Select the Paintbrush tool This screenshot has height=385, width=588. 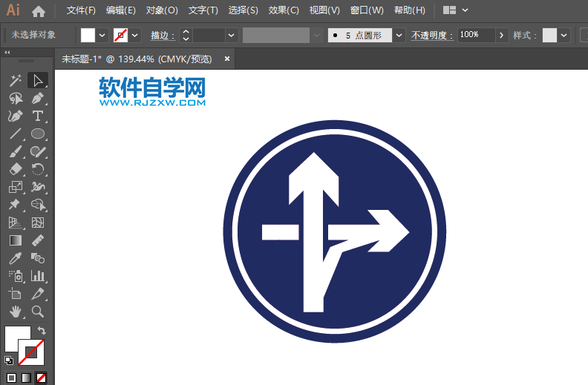[16, 151]
